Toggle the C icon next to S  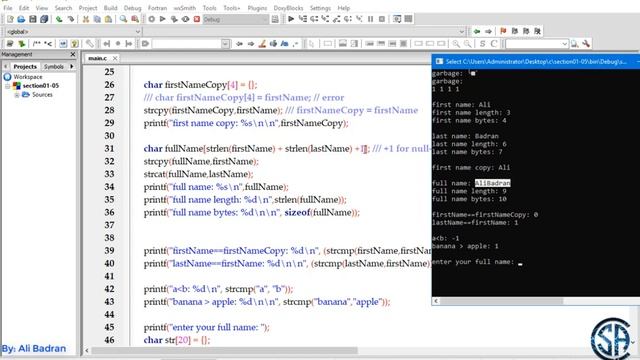point(494,43)
